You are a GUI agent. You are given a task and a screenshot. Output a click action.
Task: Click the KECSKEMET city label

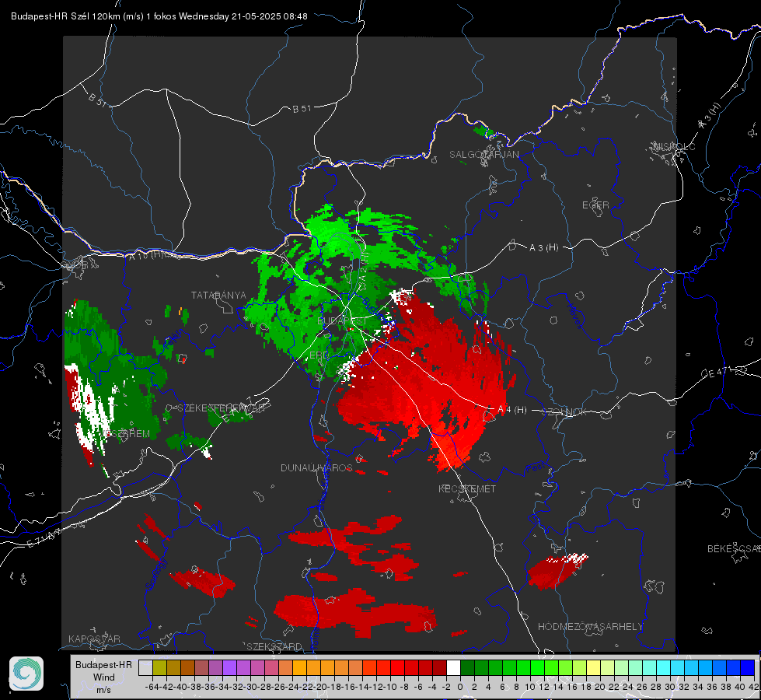click(x=467, y=489)
